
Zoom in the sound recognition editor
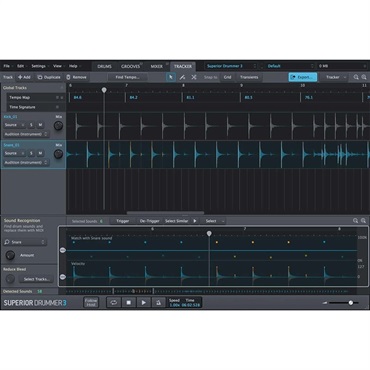pos(363,221)
